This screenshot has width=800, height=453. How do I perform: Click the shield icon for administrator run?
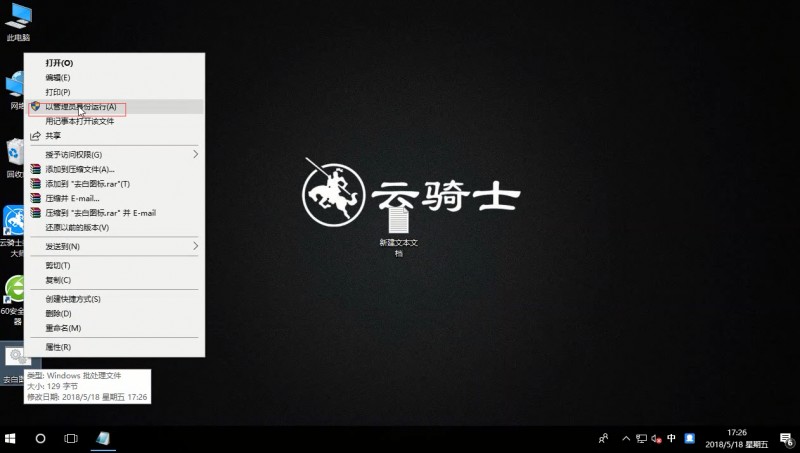click(35, 106)
